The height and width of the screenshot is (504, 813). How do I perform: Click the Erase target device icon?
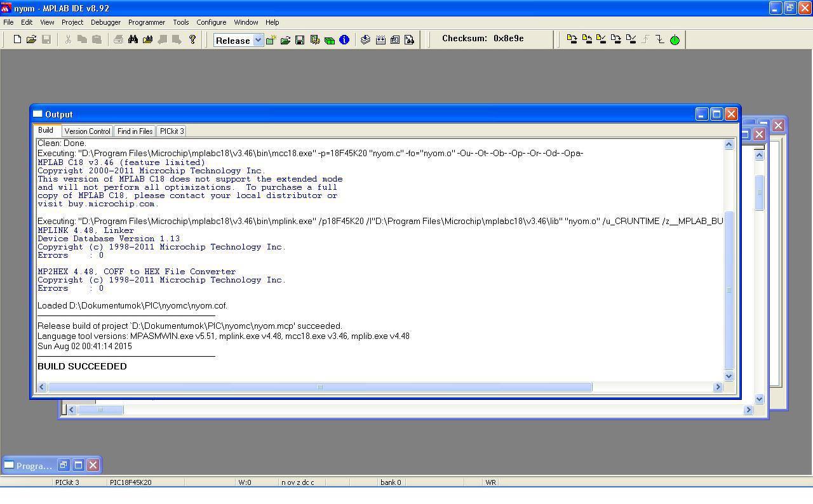(616, 39)
